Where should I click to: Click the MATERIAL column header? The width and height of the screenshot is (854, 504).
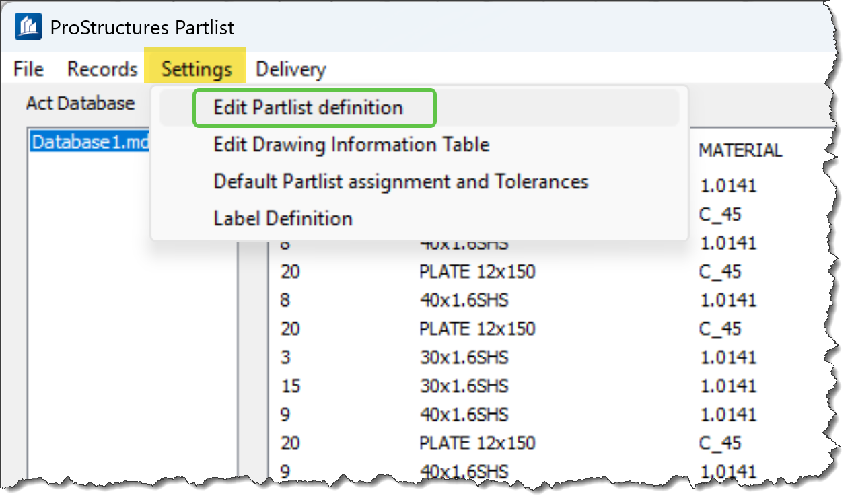point(740,151)
